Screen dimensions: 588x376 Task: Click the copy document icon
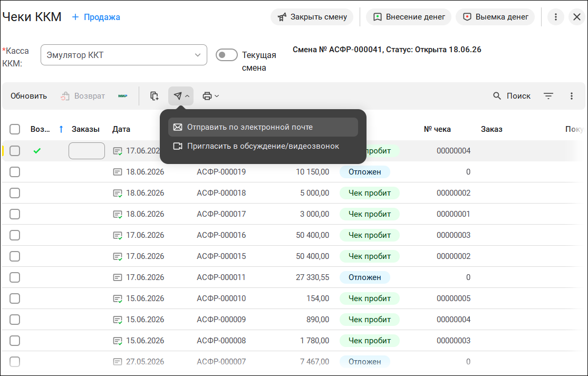click(x=154, y=96)
